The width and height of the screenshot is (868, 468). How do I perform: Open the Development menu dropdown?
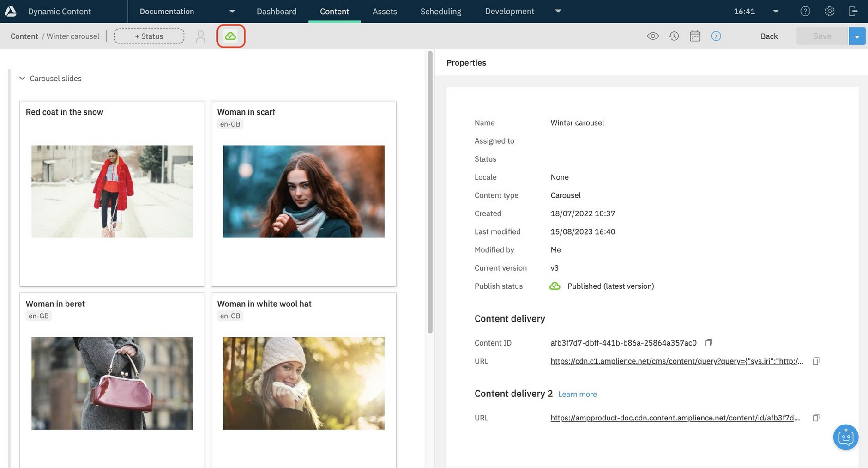tap(558, 11)
